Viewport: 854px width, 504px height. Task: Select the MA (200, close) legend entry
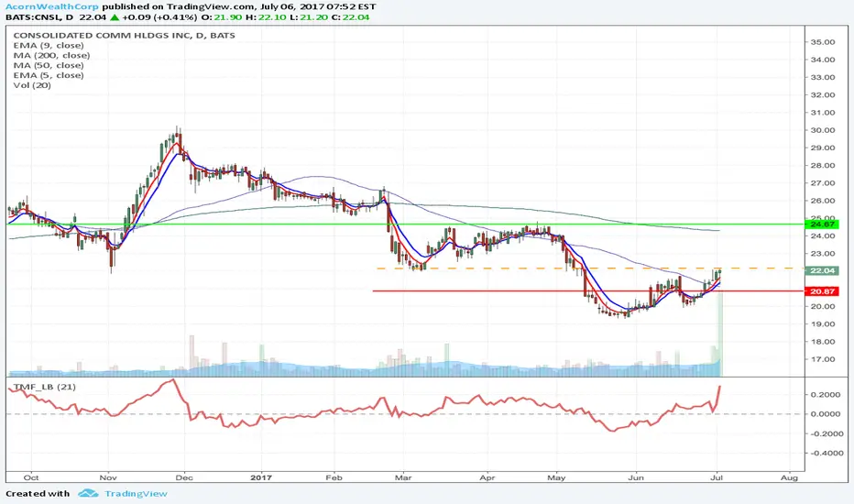click(x=51, y=56)
